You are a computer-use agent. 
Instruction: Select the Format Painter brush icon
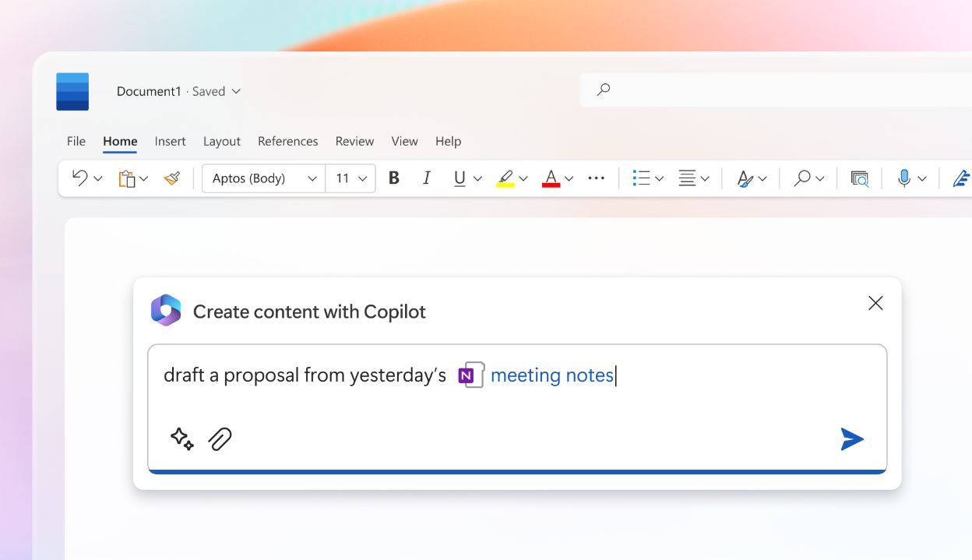pyautogui.click(x=172, y=178)
